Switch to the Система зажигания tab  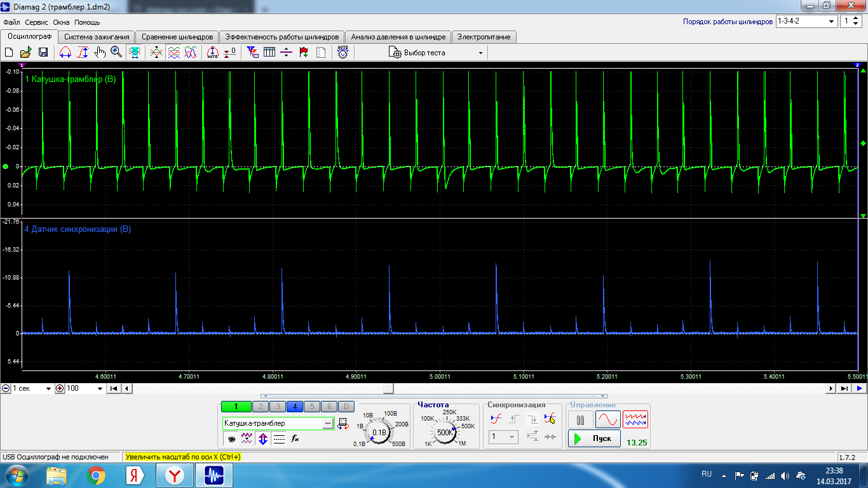(97, 37)
